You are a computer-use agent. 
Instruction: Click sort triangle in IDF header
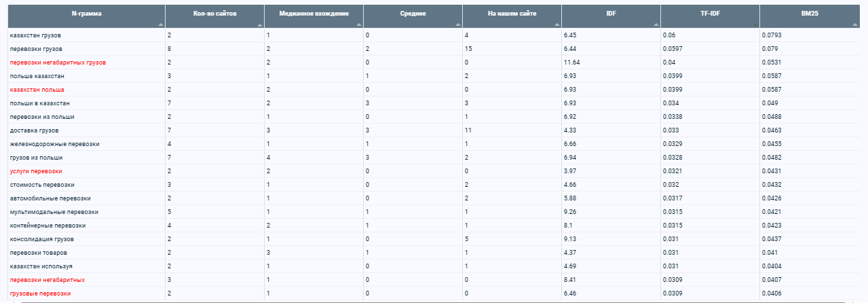point(656,24)
